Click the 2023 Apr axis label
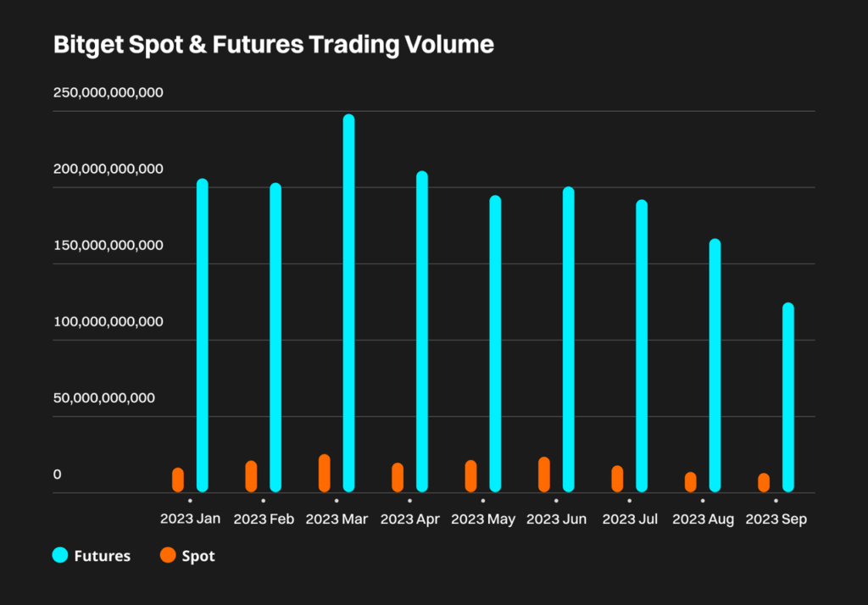 click(x=410, y=519)
